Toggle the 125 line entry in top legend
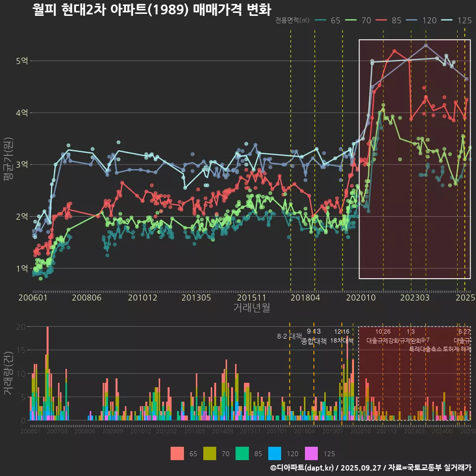The height and width of the screenshot is (476, 476). [456, 20]
